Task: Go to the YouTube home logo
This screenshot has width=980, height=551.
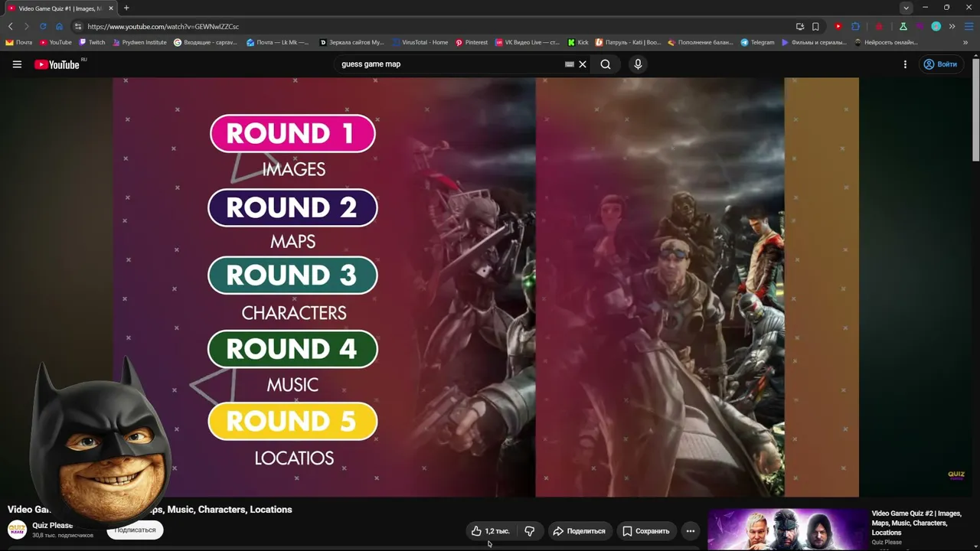Action: pyautogui.click(x=57, y=64)
